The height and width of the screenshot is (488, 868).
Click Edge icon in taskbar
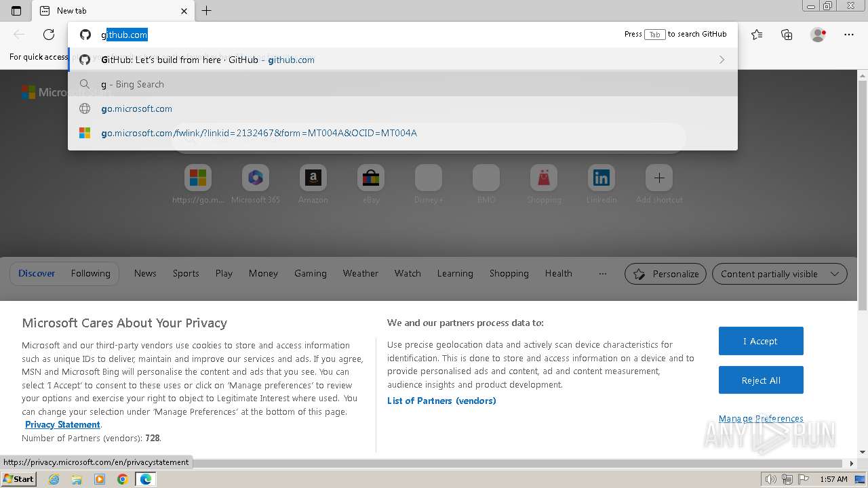click(145, 479)
